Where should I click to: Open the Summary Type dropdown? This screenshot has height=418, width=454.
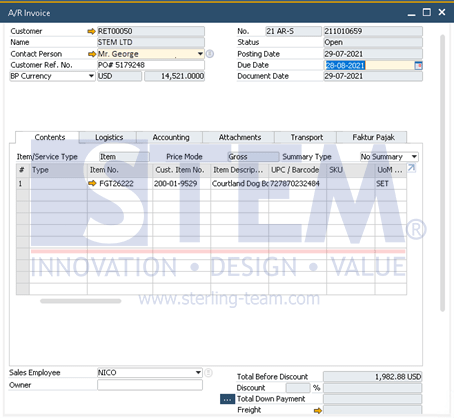[x=414, y=157]
